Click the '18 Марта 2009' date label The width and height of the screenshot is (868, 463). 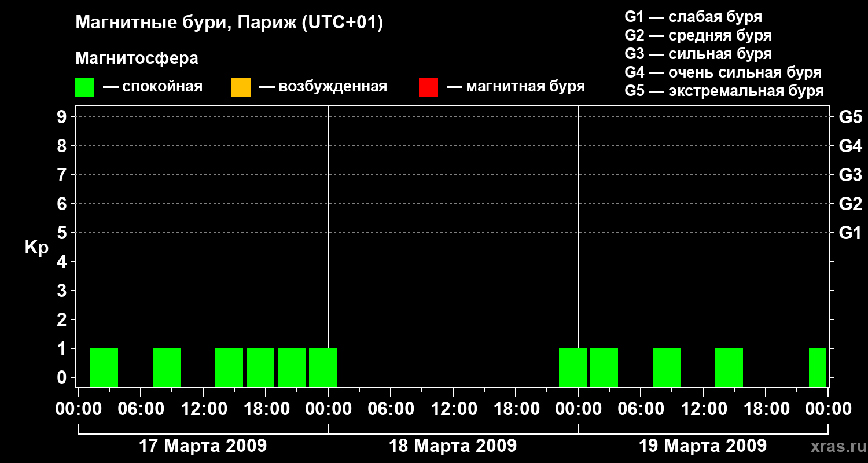point(453,446)
